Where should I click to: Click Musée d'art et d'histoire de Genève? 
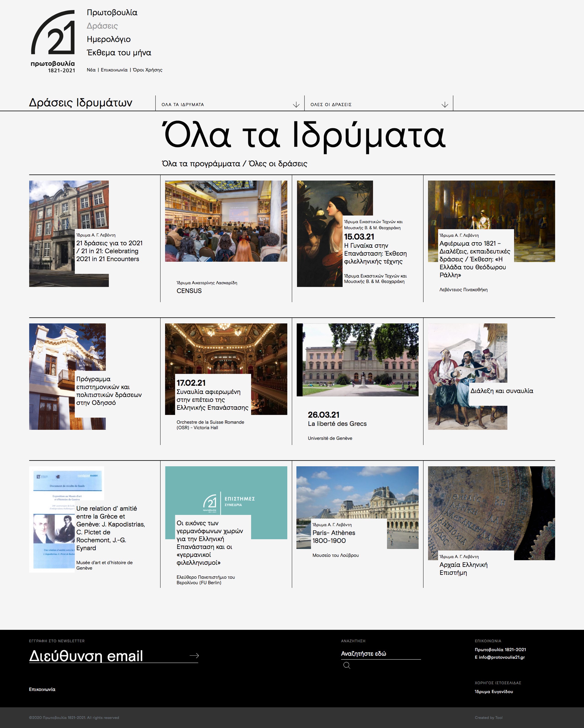click(x=104, y=565)
